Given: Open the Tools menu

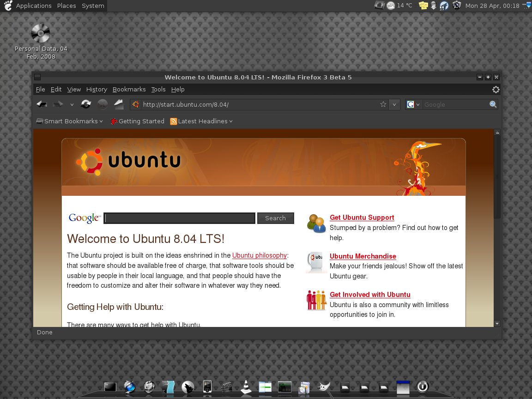Looking at the screenshot, I should tap(158, 89).
